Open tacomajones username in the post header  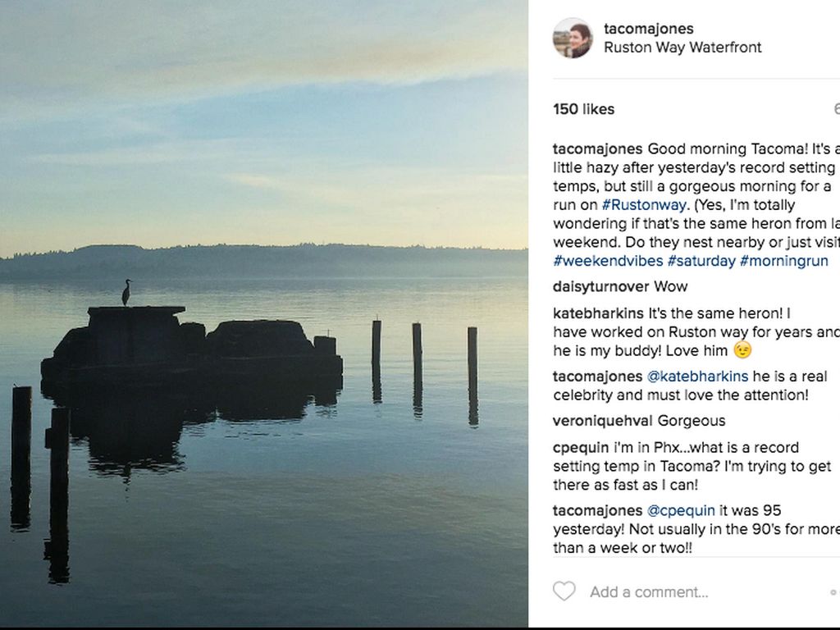[x=648, y=29]
